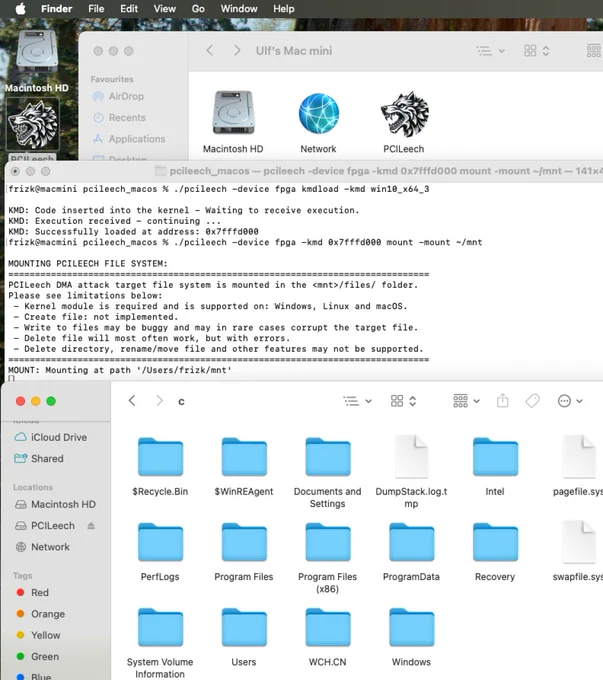Select the swapfile.sys file
The width and height of the screenshot is (603, 680).
[x=579, y=552]
